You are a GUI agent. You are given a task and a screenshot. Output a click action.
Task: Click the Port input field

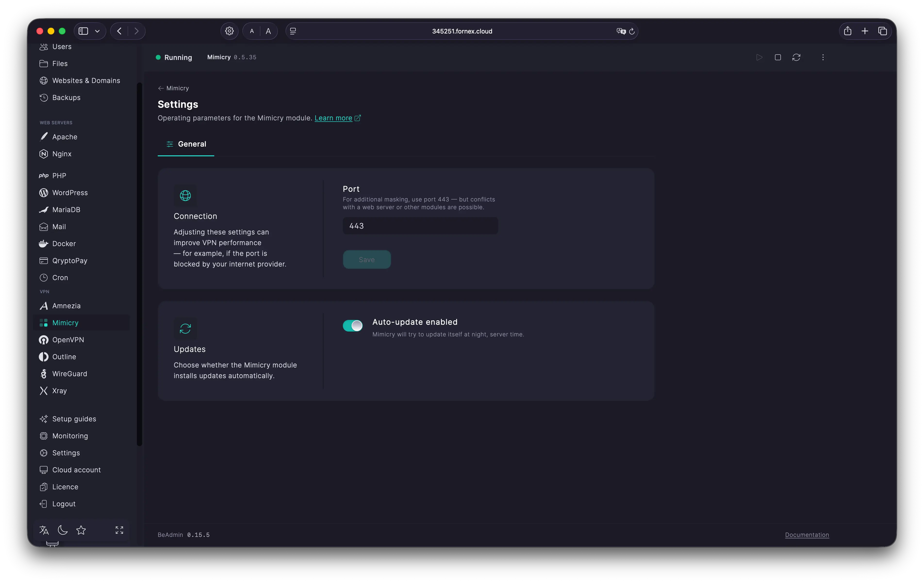420,226
